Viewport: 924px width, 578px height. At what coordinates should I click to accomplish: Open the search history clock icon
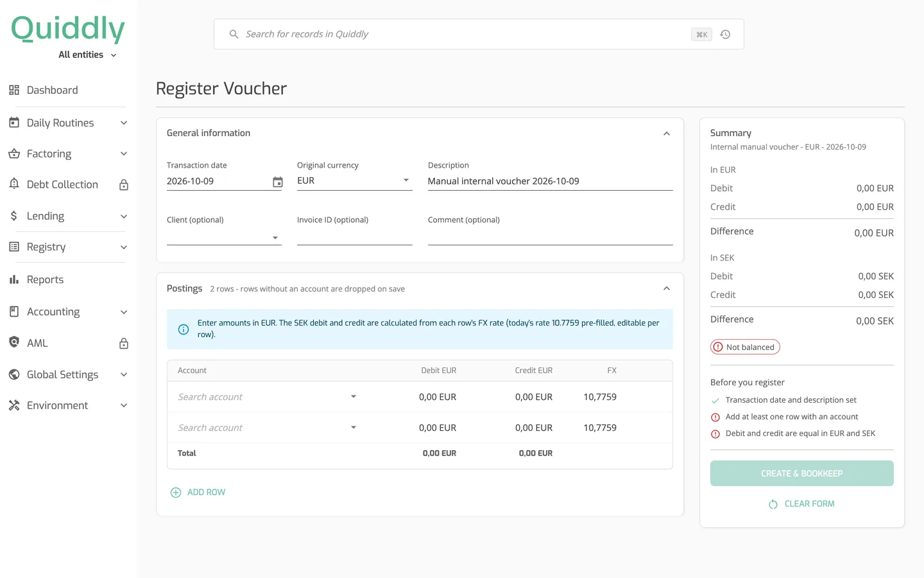point(725,35)
